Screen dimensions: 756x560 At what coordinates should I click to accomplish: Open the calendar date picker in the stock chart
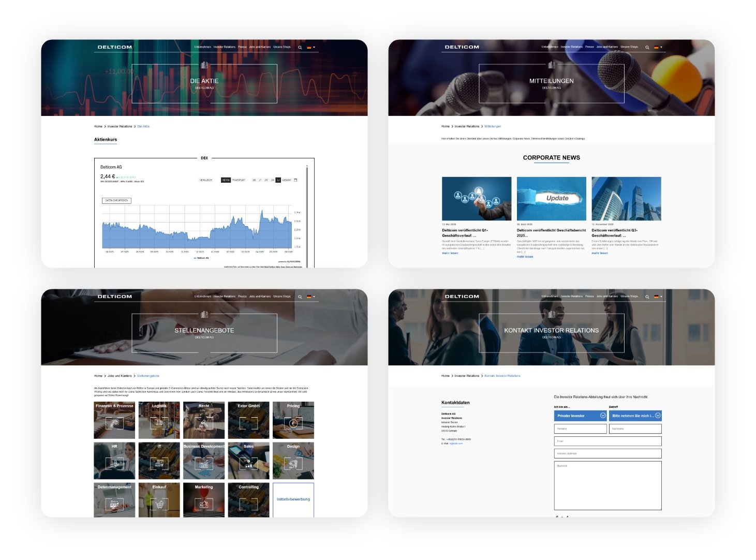(x=295, y=180)
